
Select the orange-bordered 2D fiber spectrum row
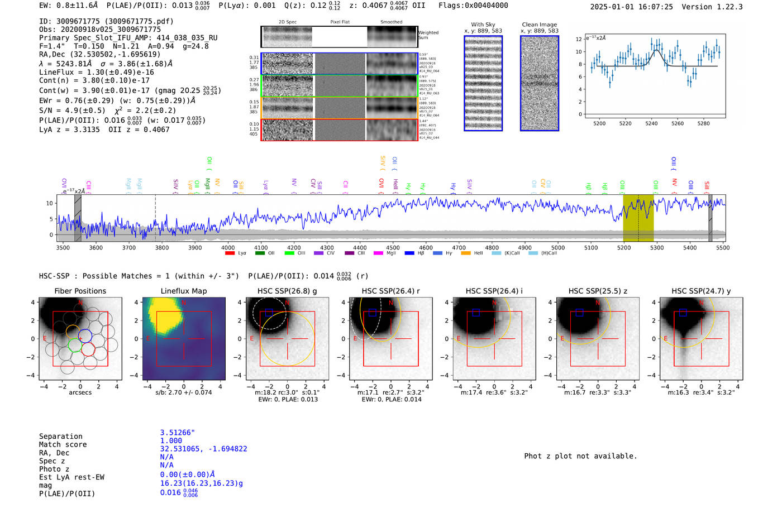click(340, 108)
